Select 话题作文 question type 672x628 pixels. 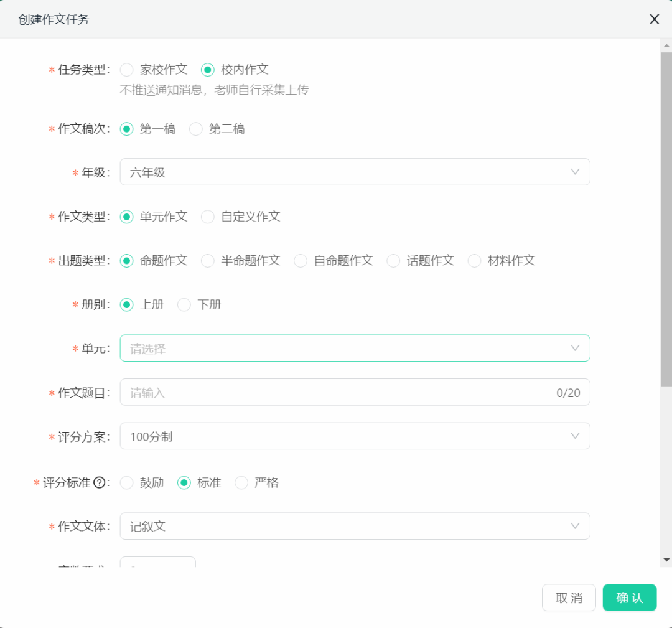(393, 261)
